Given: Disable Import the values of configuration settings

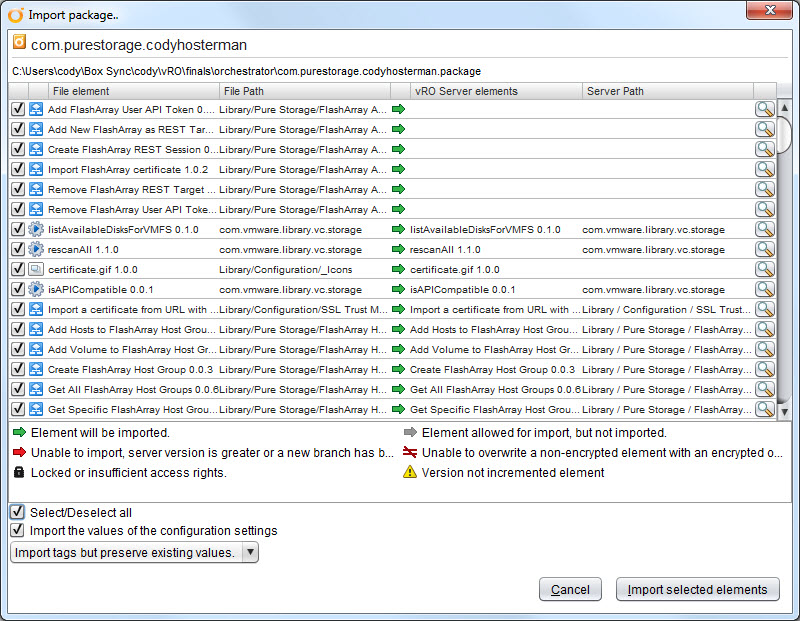Looking at the screenshot, I should point(17,530).
